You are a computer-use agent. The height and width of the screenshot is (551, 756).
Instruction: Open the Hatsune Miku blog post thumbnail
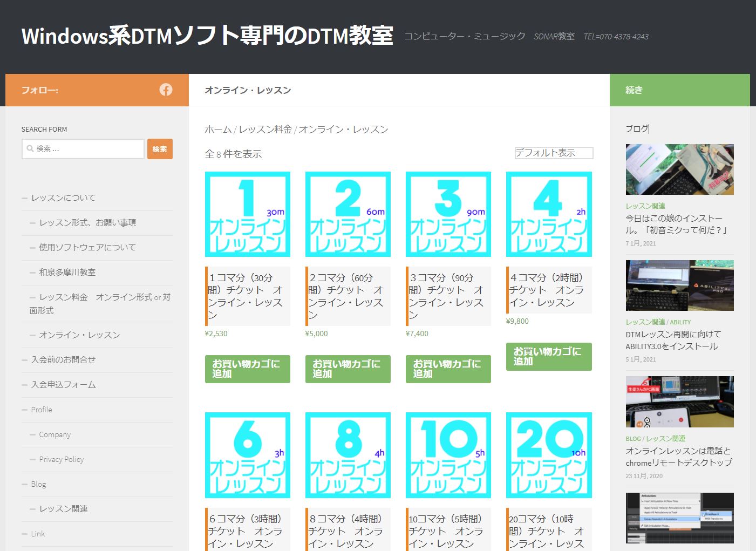679,169
